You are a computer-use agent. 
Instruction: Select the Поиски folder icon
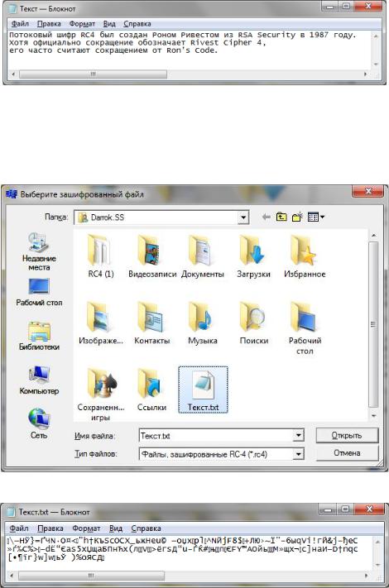click(253, 323)
